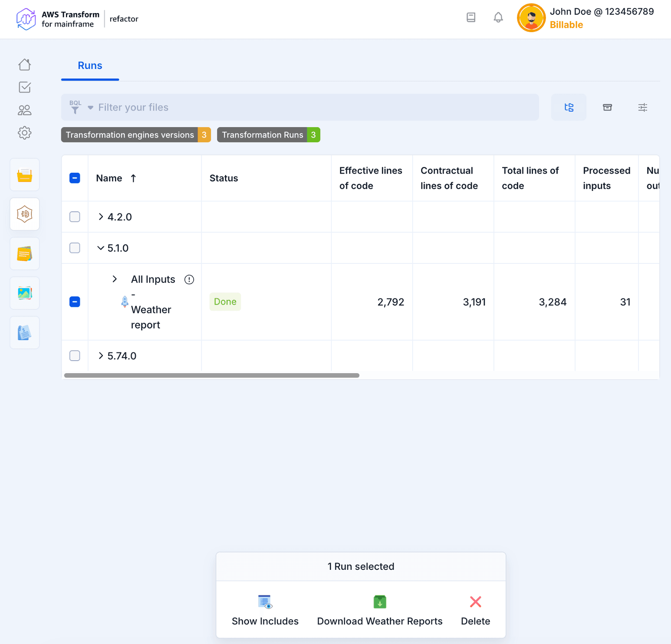Viewport: 671px width, 644px height.
Task: Click the horizontal table scrollbar
Action: 211,375
